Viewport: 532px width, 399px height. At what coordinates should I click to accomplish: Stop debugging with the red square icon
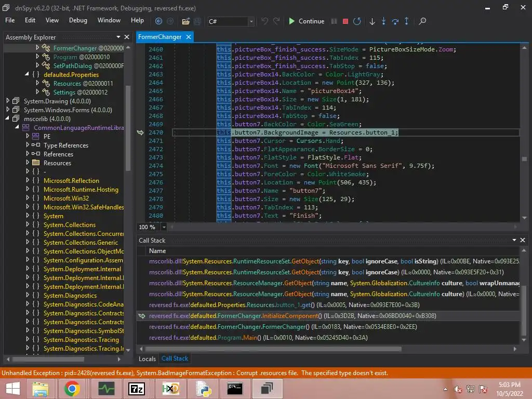(x=345, y=21)
